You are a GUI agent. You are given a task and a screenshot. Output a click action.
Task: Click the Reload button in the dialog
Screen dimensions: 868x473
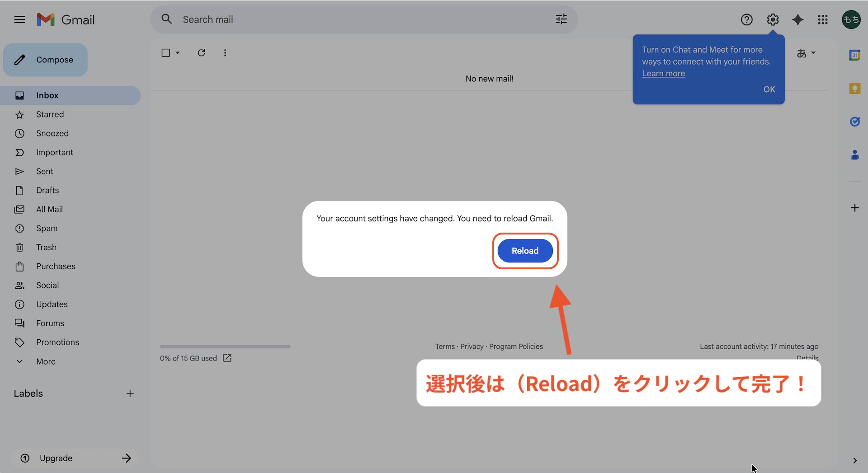point(525,251)
